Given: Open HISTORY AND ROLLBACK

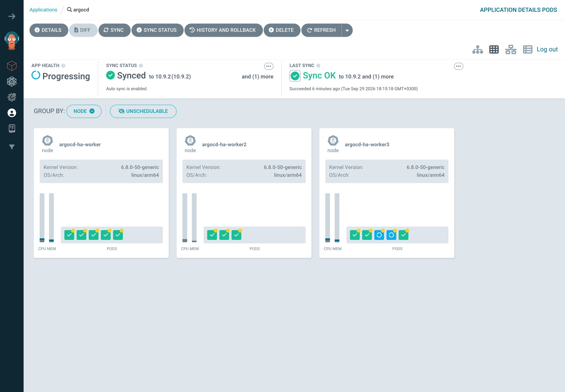Looking at the screenshot, I should coord(223,30).
